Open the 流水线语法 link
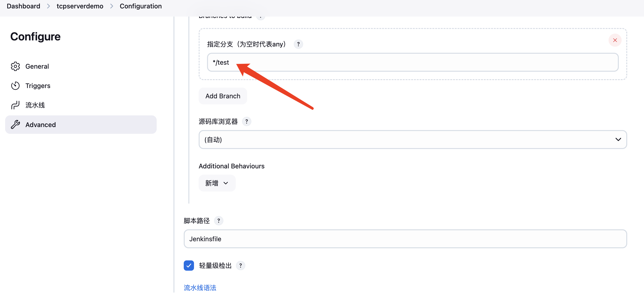644x298 pixels. point(200,288)
